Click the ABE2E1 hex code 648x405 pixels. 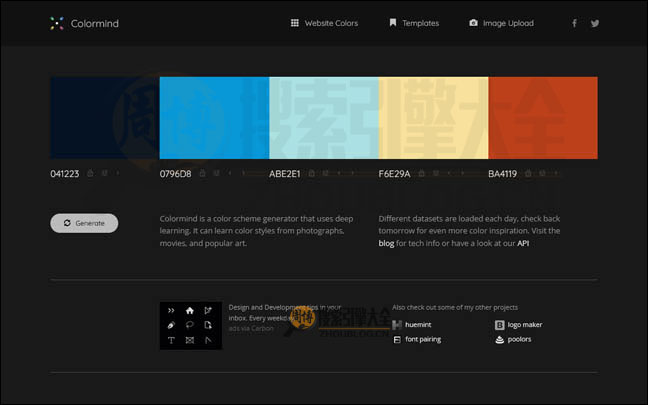(285, 174)
